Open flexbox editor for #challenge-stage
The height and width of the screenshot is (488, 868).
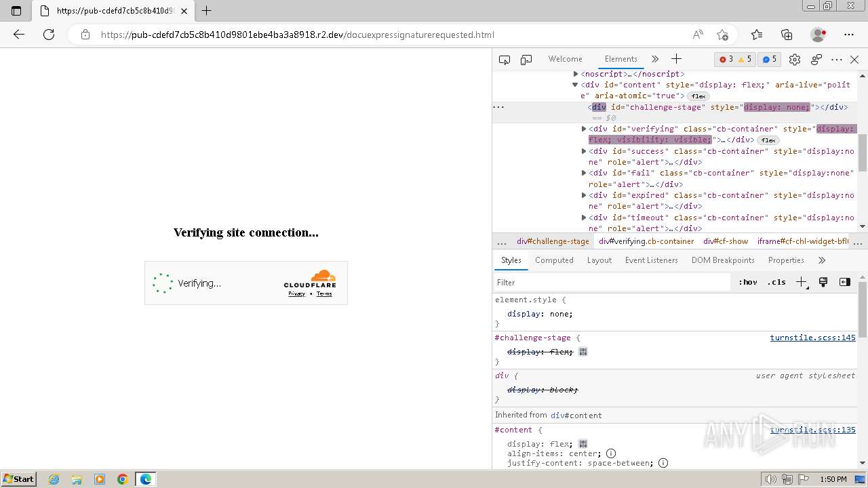point(583,352)
